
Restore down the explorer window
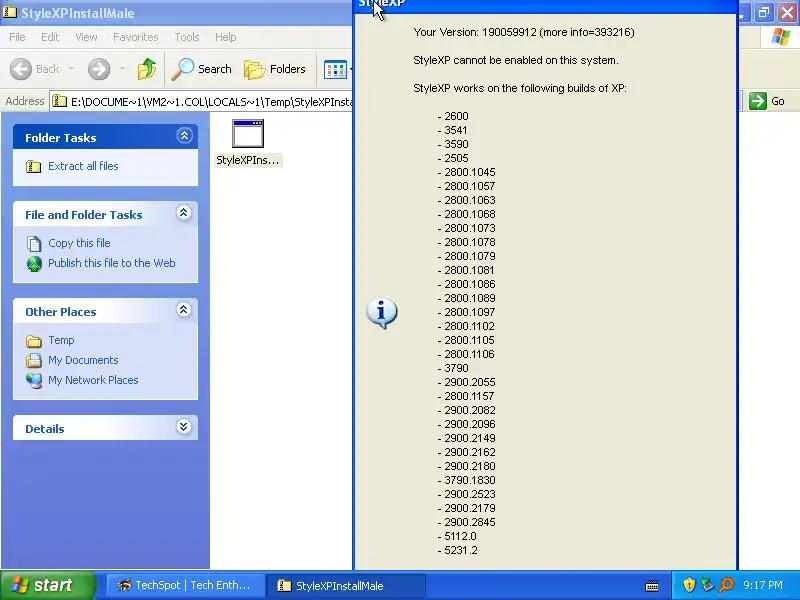point(764,12)
